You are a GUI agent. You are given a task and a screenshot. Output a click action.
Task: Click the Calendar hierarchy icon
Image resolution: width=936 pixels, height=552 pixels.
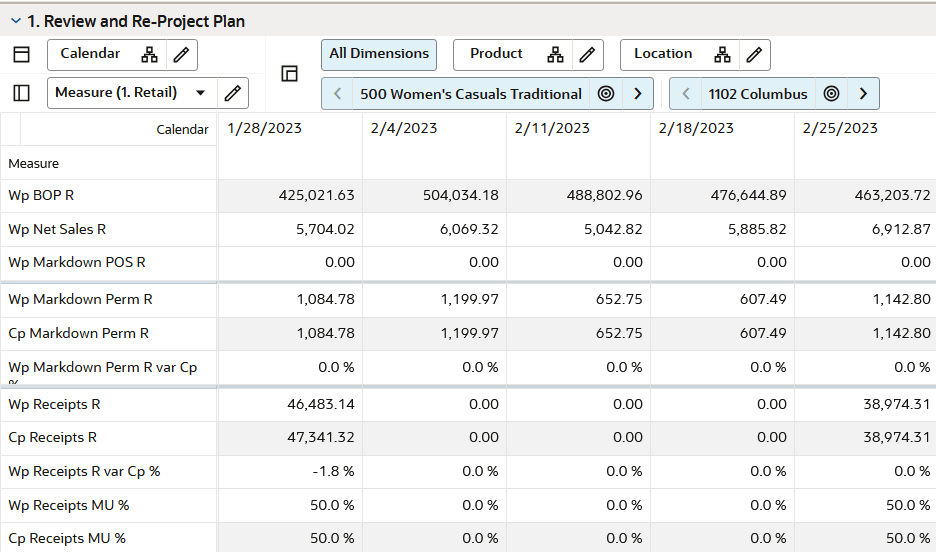point(149,54)
